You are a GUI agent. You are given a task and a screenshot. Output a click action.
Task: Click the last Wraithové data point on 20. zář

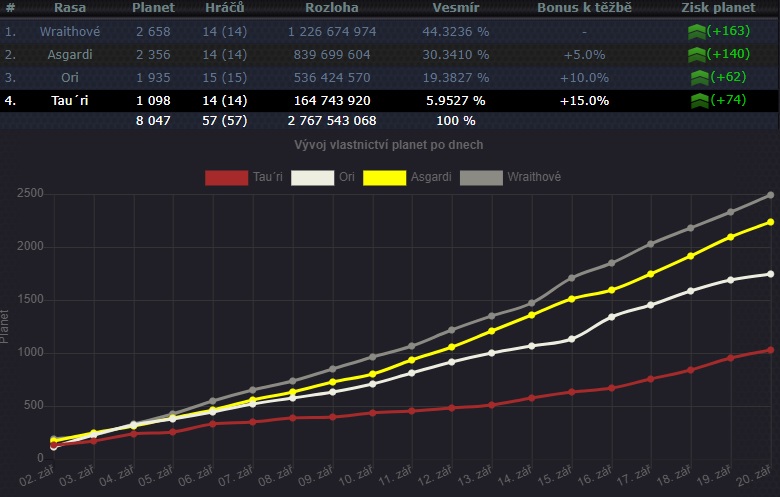pos(770,195)
